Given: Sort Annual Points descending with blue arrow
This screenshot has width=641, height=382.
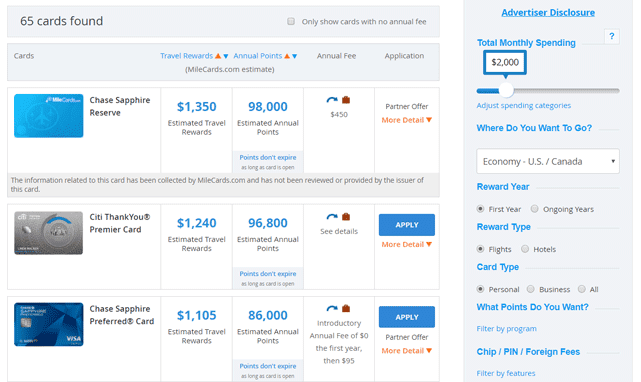Looking at the screenshot, I should [x=294, y=56].
